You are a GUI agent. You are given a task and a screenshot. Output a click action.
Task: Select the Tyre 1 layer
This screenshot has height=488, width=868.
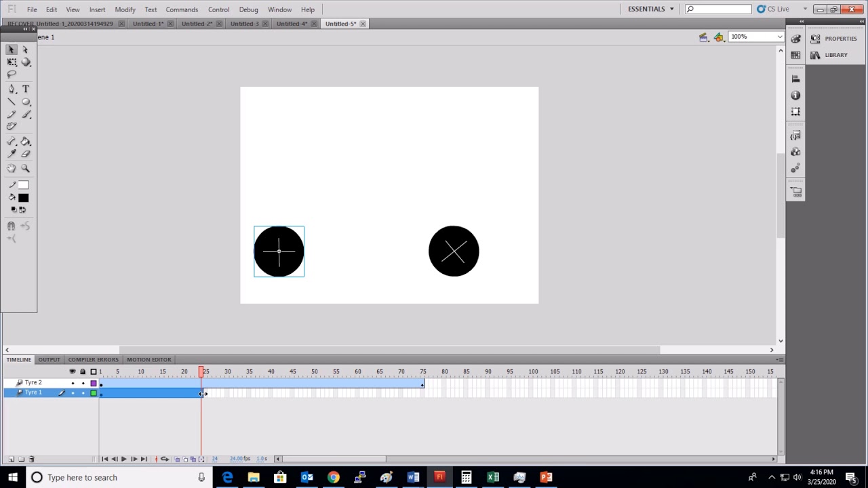33,393
